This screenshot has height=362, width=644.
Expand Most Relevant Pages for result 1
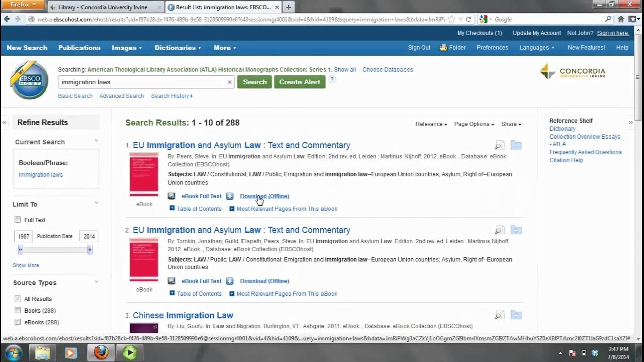[283, 209]
